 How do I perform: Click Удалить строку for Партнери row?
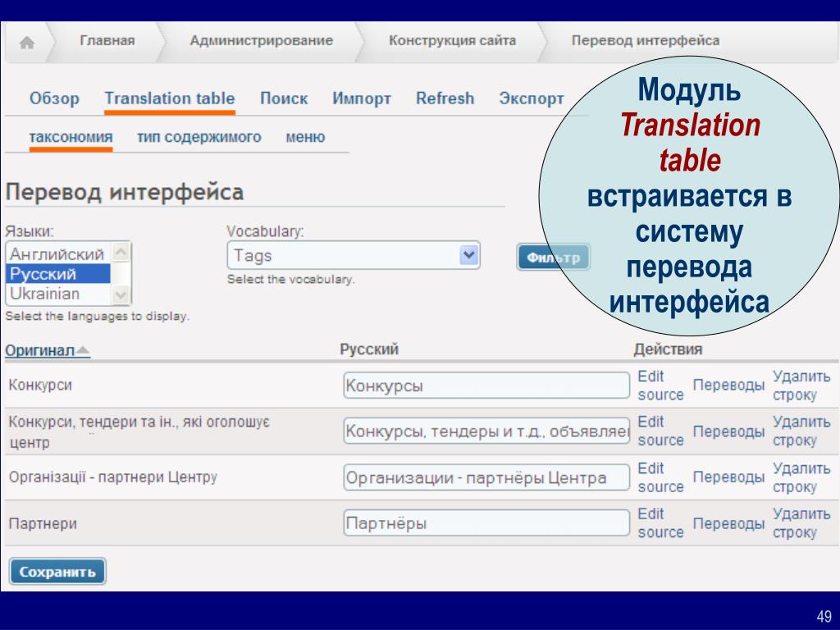tap(801, 523)
